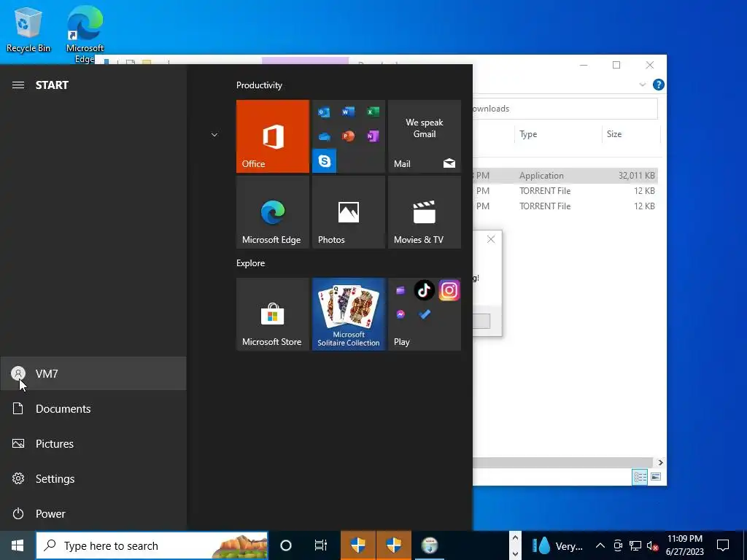Open Documents from Start sidebar
This screenshot has width=747, height=560.
pos(93,408)
